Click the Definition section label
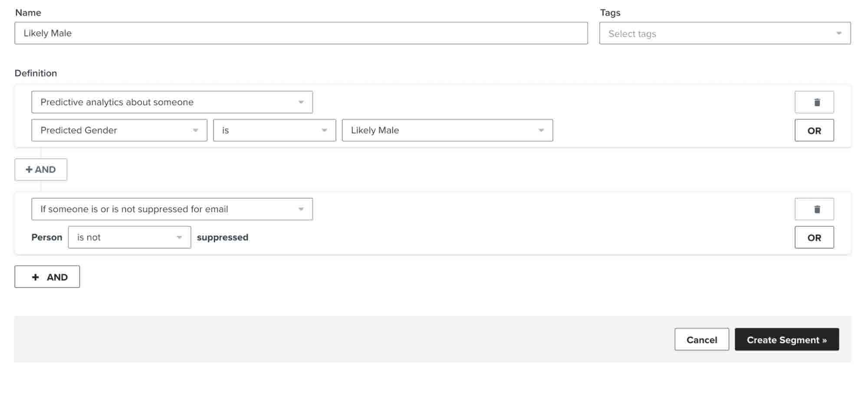Viewport: 868px width, 400px height. (x=36, y=73)
